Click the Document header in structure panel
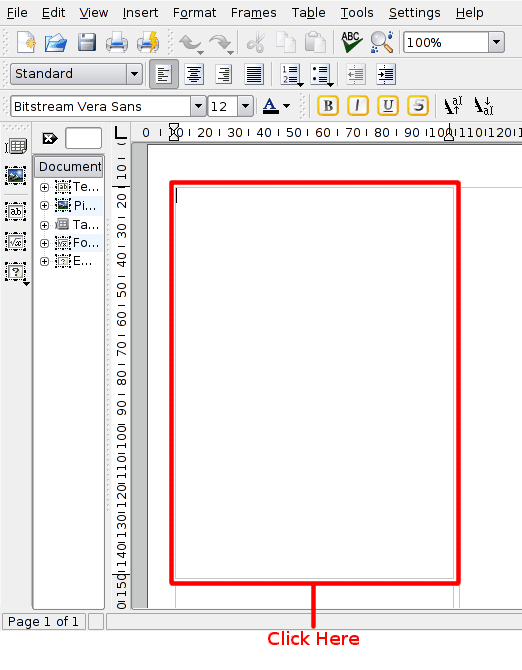Screen dimensions: 522x670 coord(69,166)
